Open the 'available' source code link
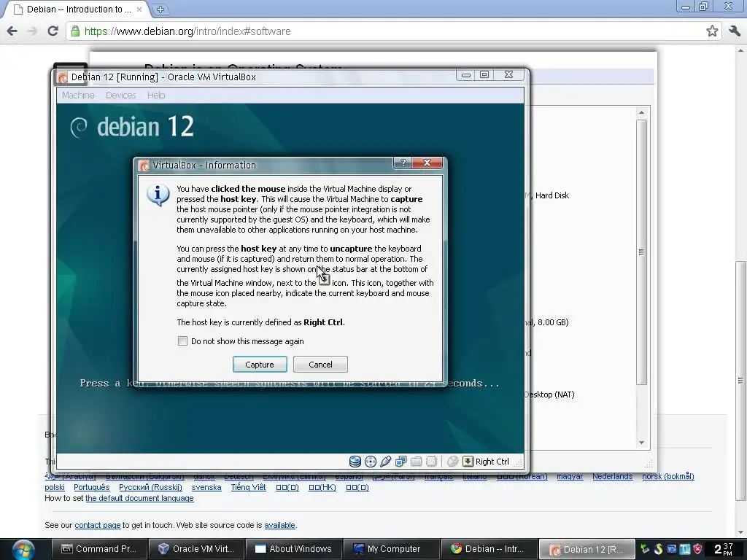The image size is (747, 560). (x=279, y=525)
